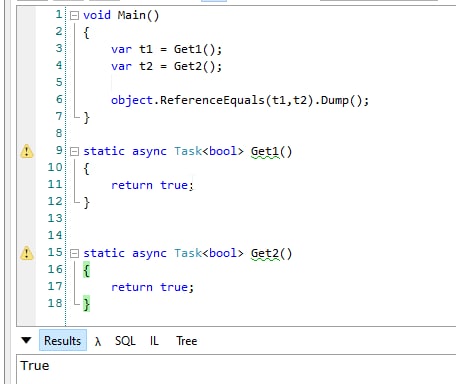This screenshot has width=456, height=384.
Task: Switch to the Results tab
Action: click(63, 340)
